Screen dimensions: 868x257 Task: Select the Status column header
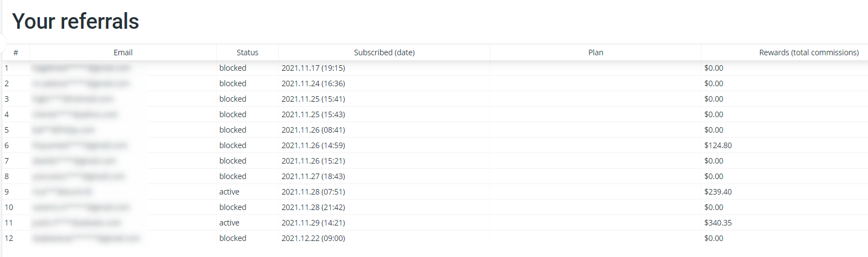tap(247, 53)
